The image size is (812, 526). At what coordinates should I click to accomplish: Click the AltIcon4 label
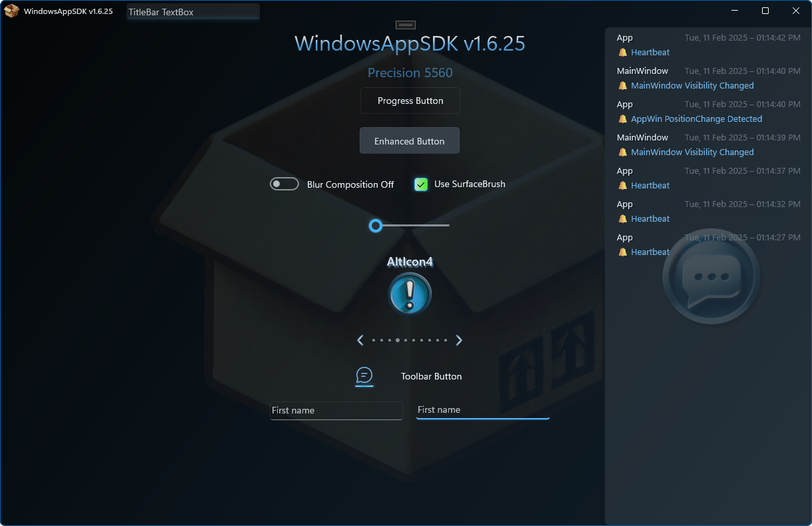410,262
